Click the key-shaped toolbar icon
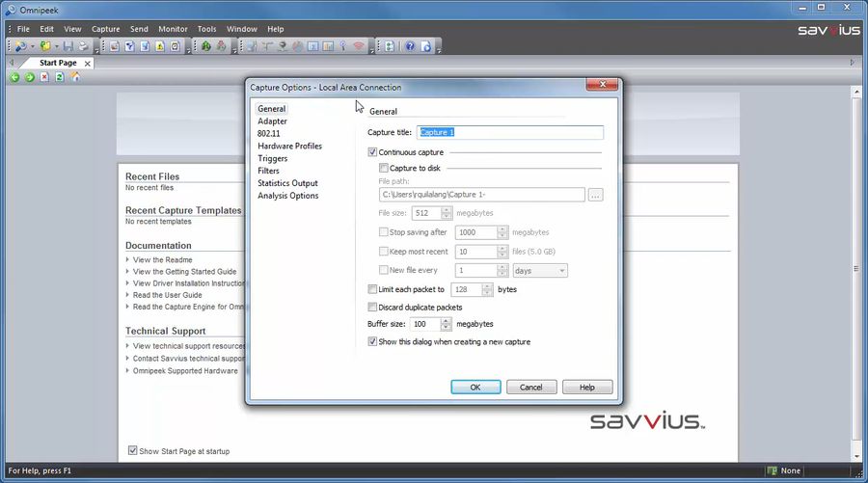The width and height of the screenshot is (868, 483). (x=342, y=46)
